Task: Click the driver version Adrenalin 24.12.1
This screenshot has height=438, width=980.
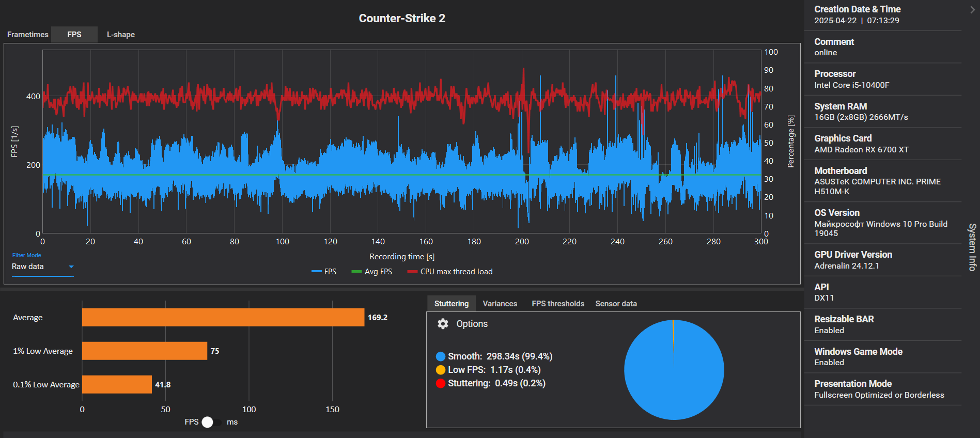Action: (847, 266)
